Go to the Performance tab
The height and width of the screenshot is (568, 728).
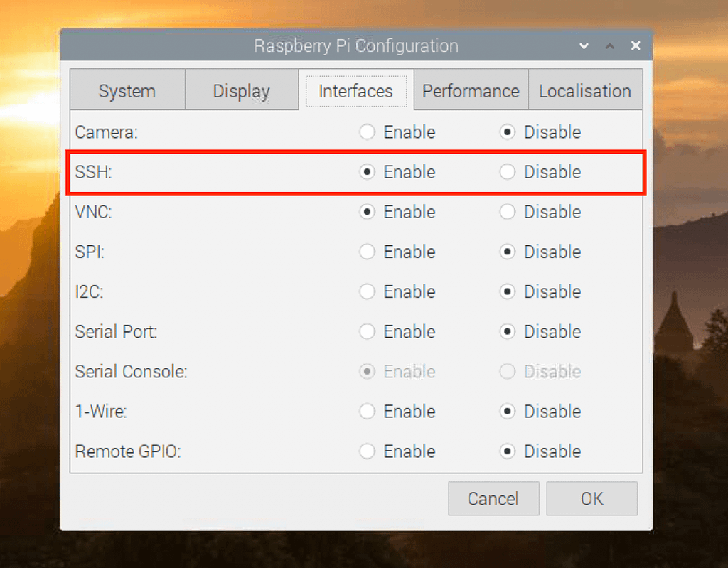471,91
